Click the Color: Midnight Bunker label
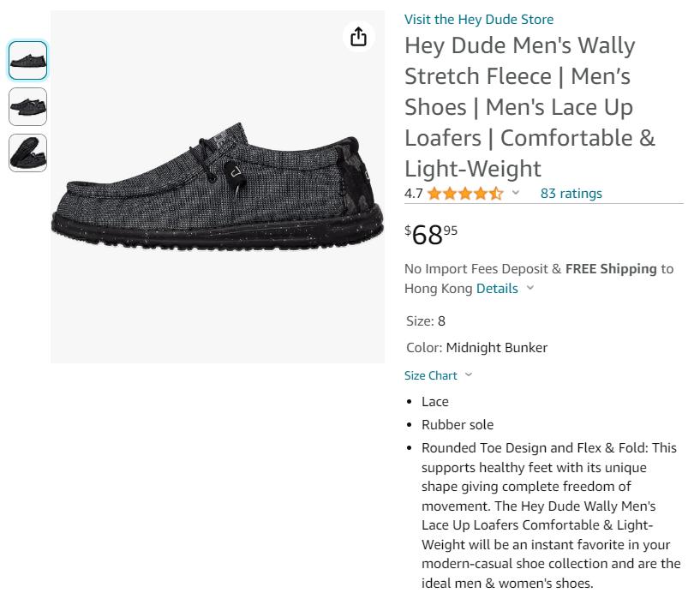 [476, 347]
